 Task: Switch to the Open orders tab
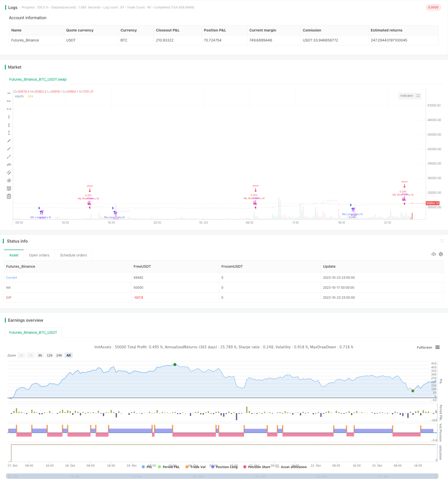pos(39,255)
